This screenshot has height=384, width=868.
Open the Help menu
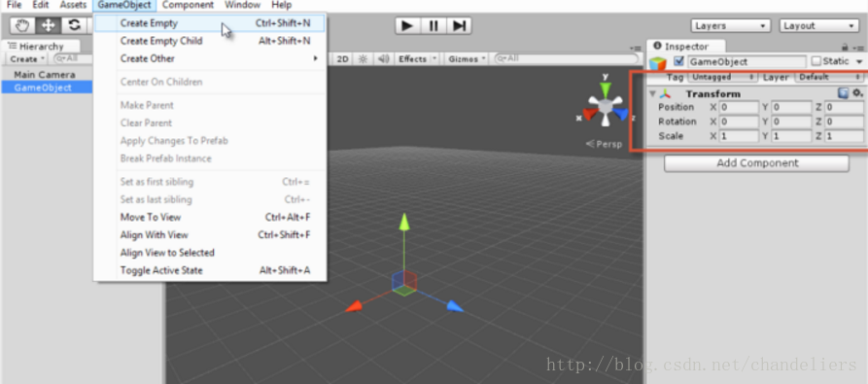click(x=281, y=5)
